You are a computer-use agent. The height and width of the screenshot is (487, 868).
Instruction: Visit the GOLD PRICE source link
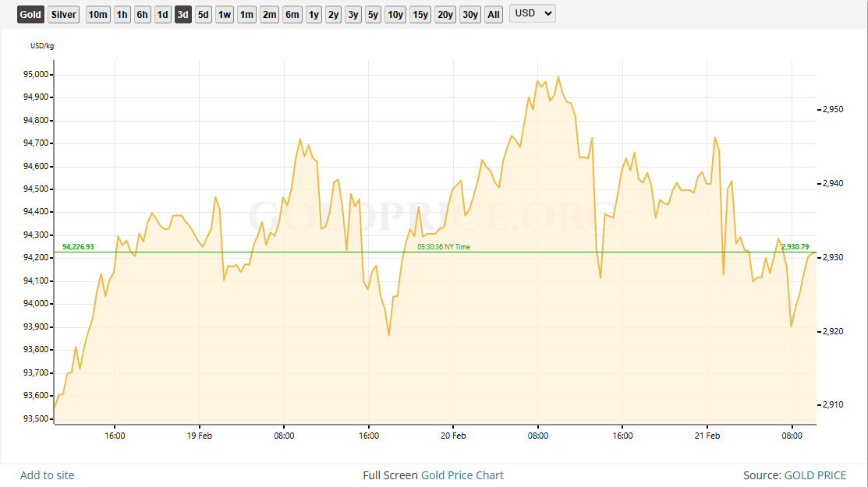click(815, 475)
